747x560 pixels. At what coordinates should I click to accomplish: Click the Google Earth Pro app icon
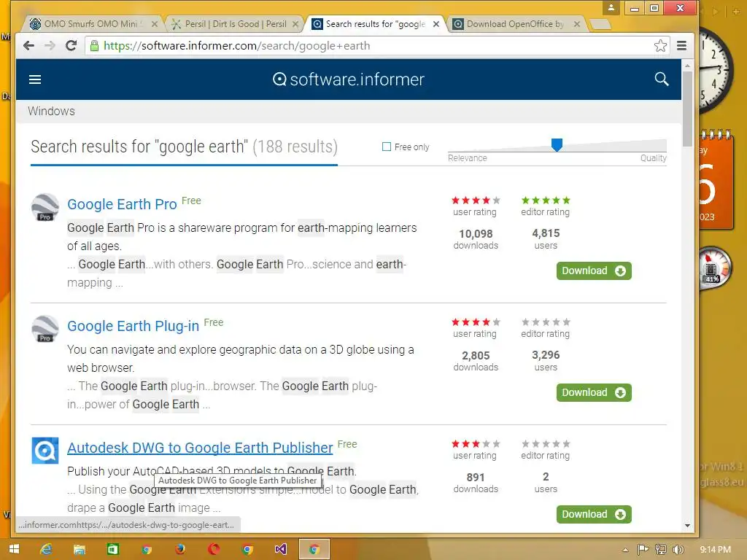tap(44, 207)
